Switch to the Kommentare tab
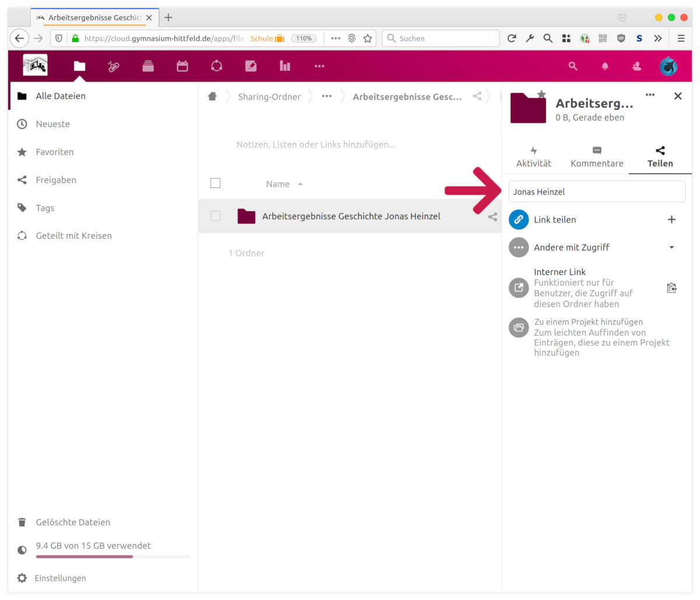 pos(597,157)
